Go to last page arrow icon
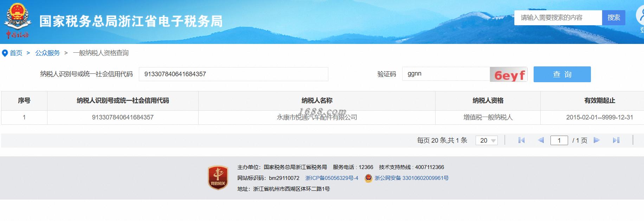The height and width of the screenshot is (221, 644). coord(616,140)
